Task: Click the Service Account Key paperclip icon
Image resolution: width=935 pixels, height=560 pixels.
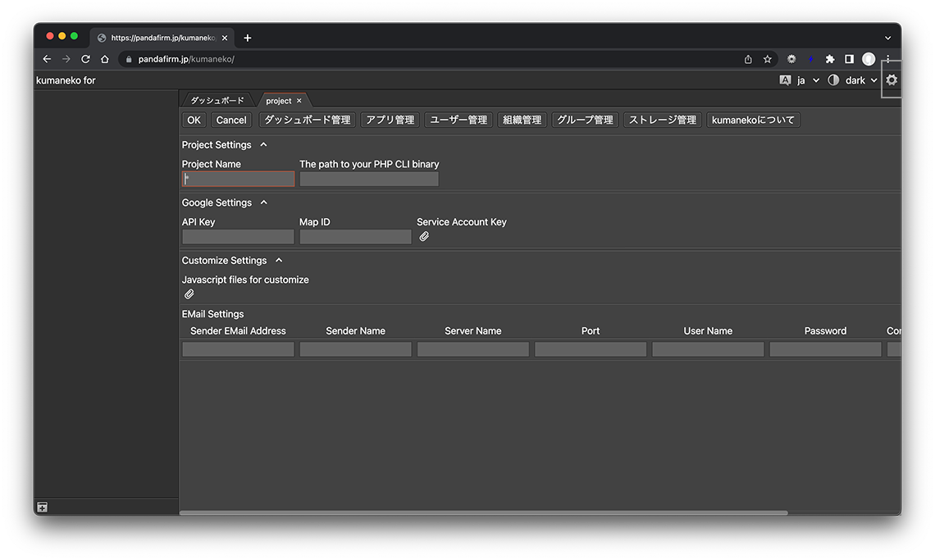Action: pyautogui.click(x=424, y=237)
